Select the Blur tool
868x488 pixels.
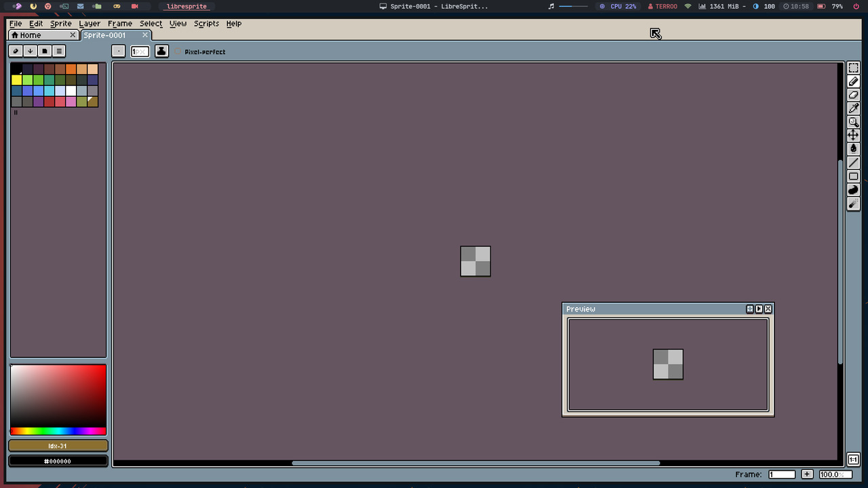[x=853, y=203]
